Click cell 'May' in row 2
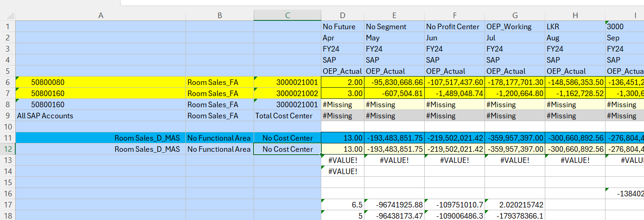This screenshot has height=220, width=644. [394, 38]
